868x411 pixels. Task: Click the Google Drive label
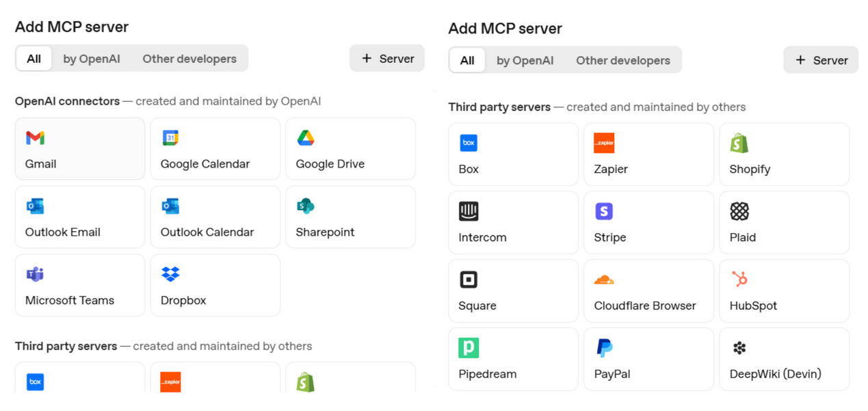pyautogui.click(x=330, y=164)
